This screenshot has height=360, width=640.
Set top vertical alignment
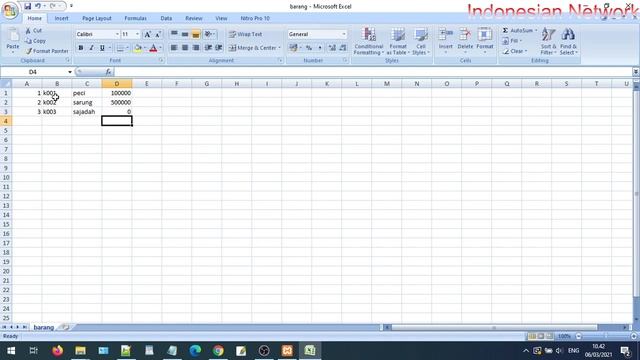pyautogui.click(x=174, y=35)
